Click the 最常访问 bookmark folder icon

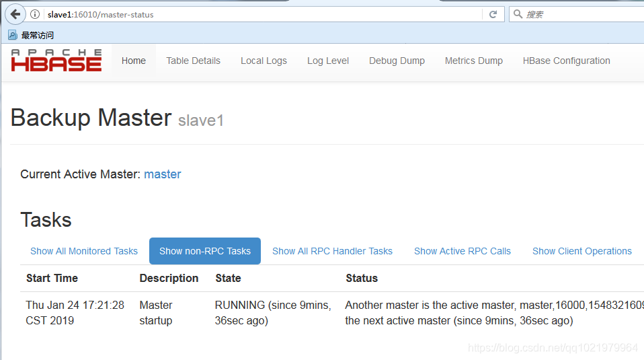coord(13,36)
